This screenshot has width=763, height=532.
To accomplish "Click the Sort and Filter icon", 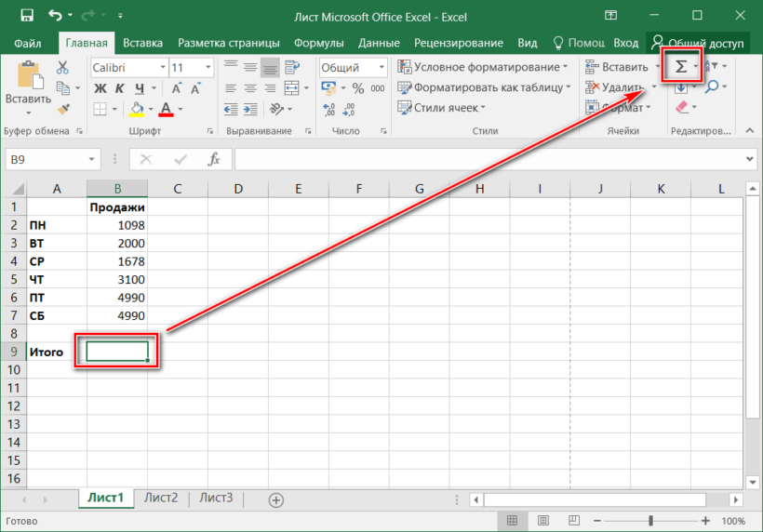I will click(x=711, y=66).
